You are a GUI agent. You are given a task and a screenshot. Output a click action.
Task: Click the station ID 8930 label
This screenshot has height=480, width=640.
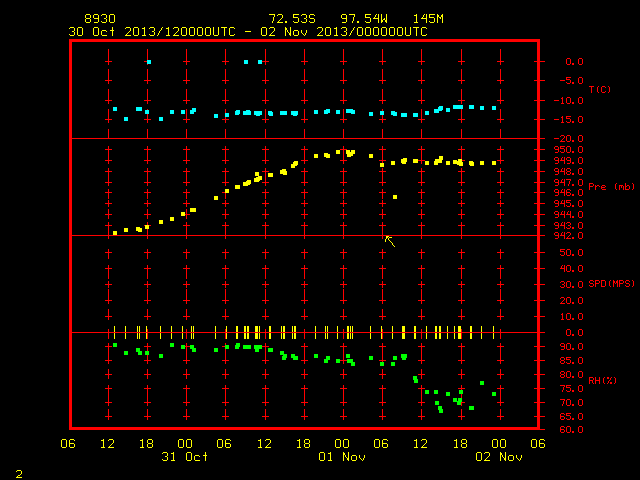point(100,19)
